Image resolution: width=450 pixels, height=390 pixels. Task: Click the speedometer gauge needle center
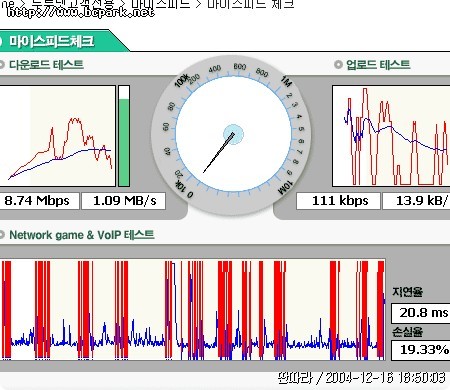point(233,134)
